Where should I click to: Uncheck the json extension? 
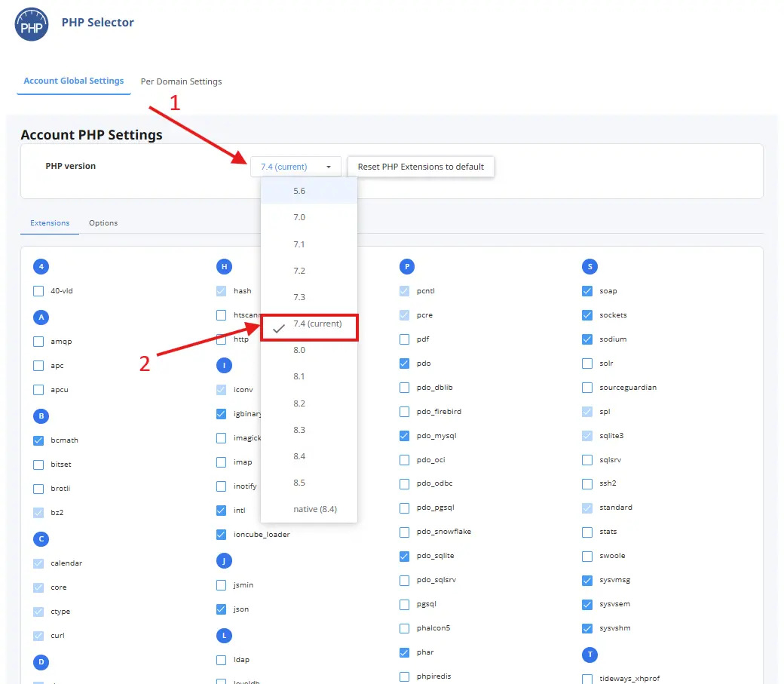[221, 609]
